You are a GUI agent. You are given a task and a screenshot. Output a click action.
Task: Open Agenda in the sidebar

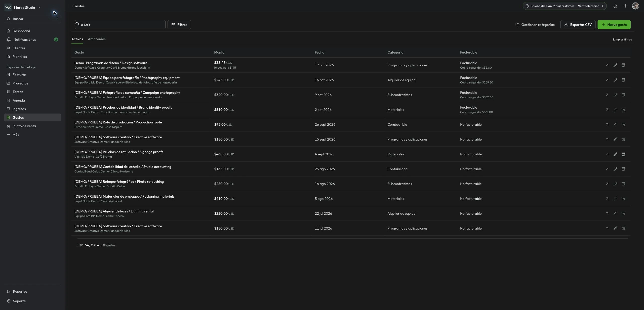click(x=32, y=100)
